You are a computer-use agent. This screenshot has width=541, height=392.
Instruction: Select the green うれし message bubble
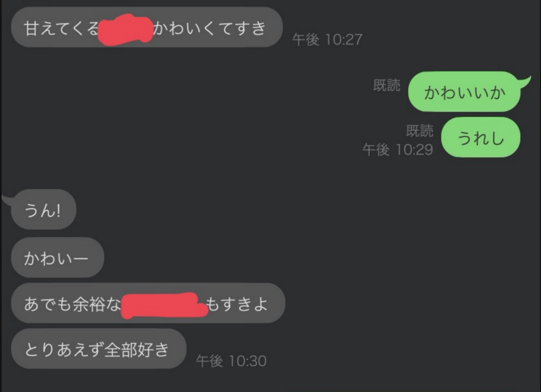coord(481,137)
